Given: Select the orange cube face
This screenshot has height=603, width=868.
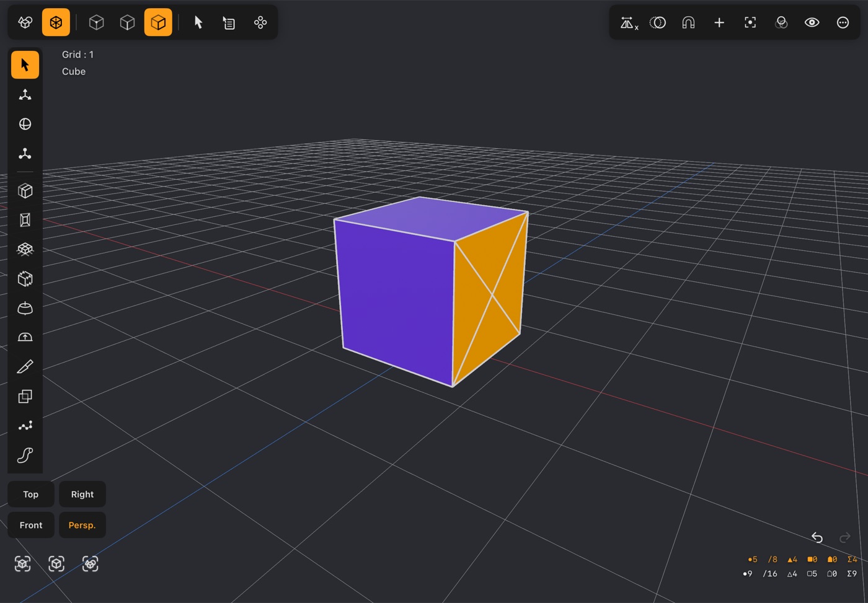Looking at the screenshot, I should point(490,297).
